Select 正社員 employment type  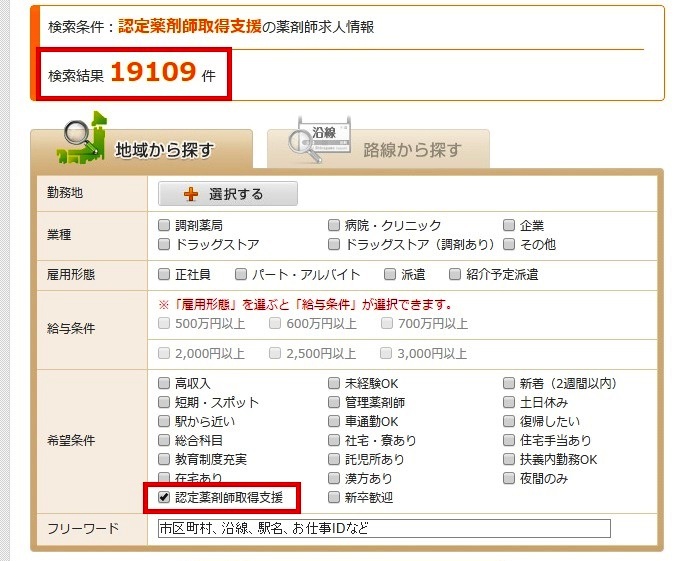(165, 274)
